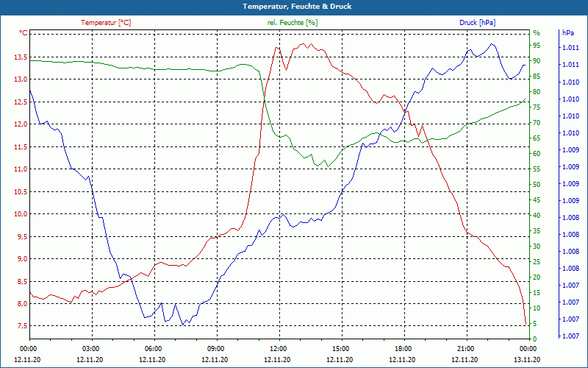
Task: Click the 21:00 time axis label
Action: (x=466, y=348)
